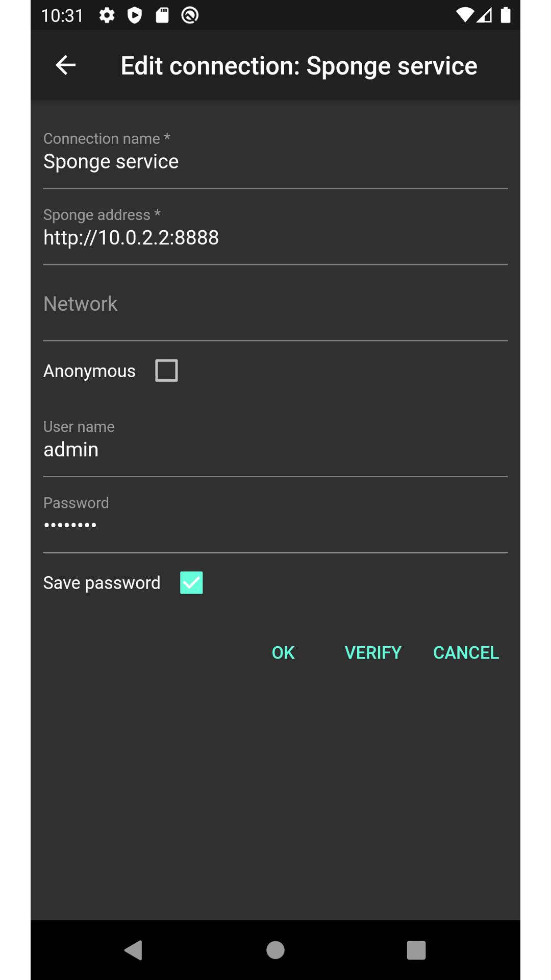The height and width of the screenshot is (980, 551).
Task: Click the CANCEL button
Action: [x=466, y=652]
